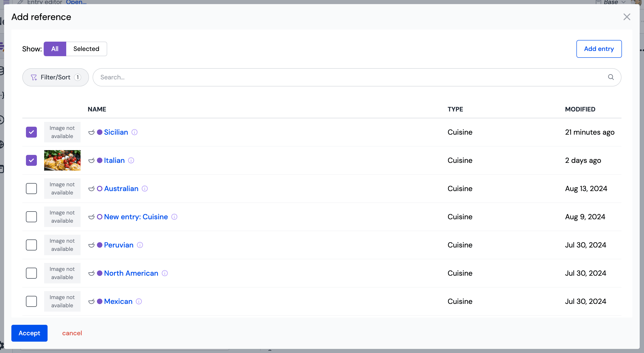This screenshot has width=644, height=353.
Task: Click the status dot for North American
Action: click(x=99, y=273)
